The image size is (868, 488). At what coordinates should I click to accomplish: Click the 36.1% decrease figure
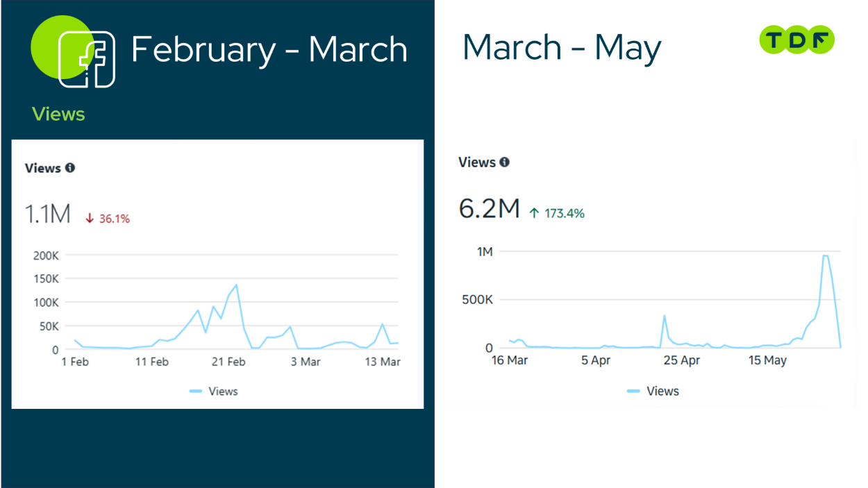[x=114, y=219]
